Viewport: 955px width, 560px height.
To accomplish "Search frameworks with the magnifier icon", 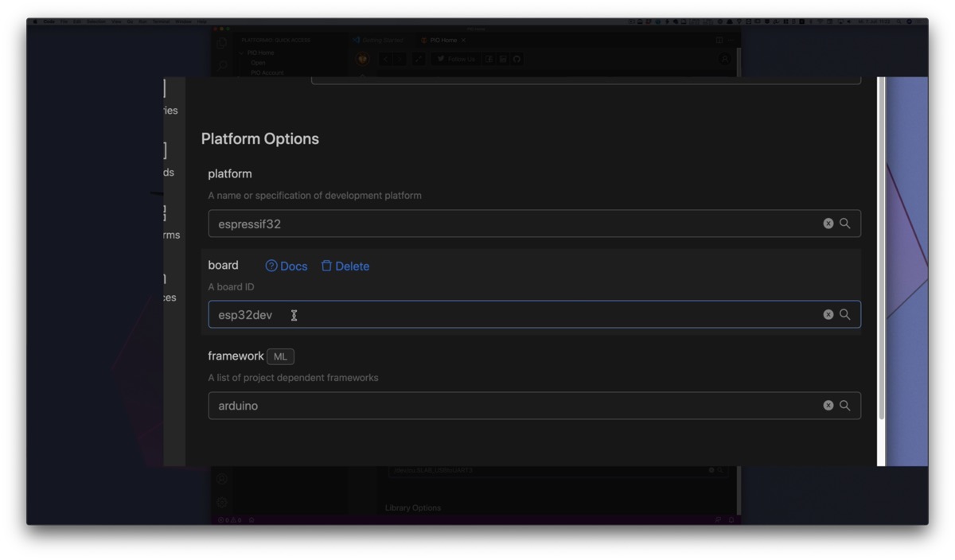I will tap(845, 405).
